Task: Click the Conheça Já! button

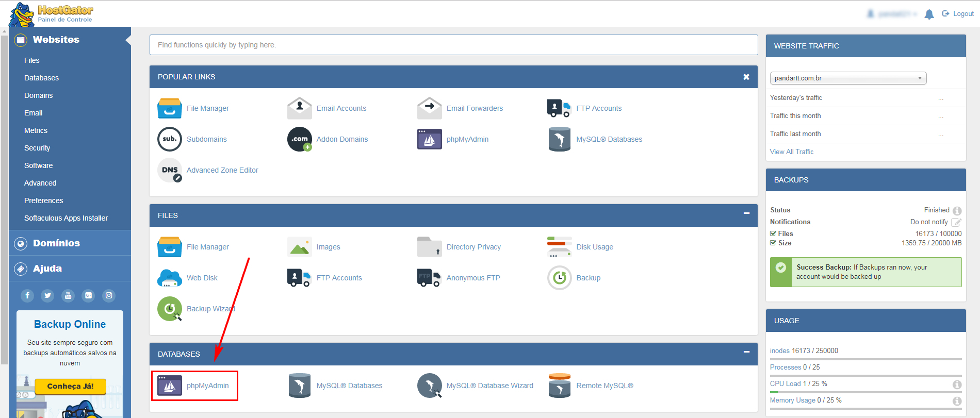Action: coord(70,386)
